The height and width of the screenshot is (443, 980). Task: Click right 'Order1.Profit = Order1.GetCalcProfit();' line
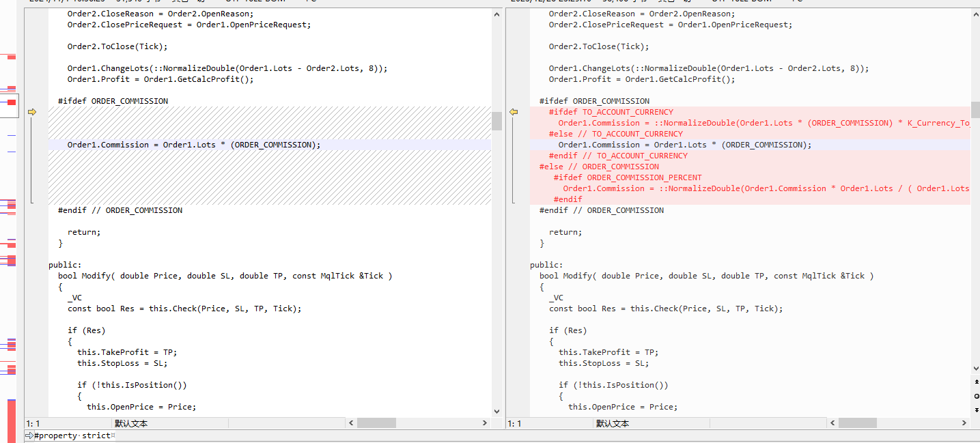pos(642,79)
